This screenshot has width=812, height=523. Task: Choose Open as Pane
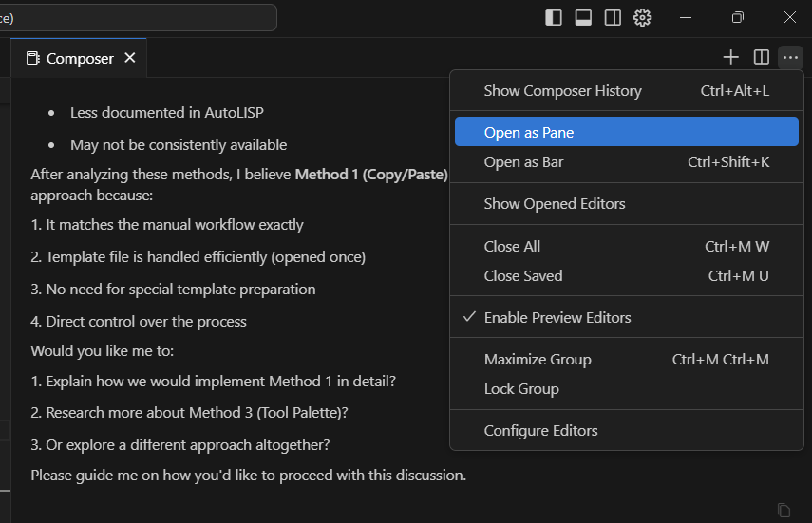(529, 132)
